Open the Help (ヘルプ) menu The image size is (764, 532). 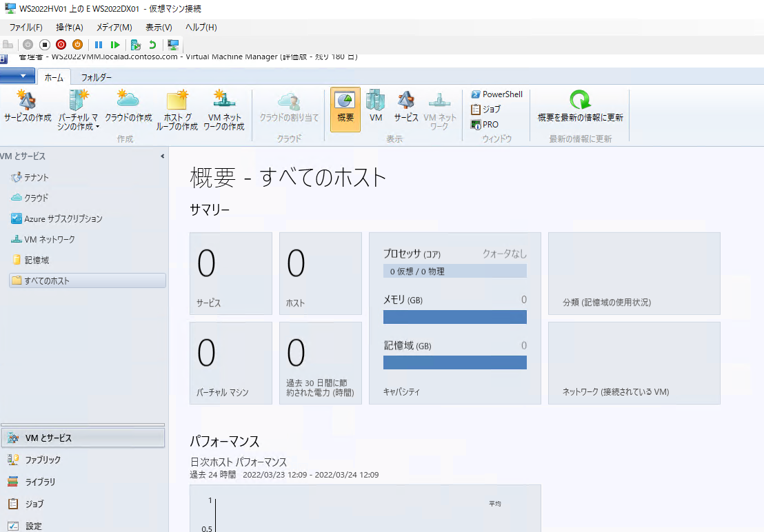[201, 28]
